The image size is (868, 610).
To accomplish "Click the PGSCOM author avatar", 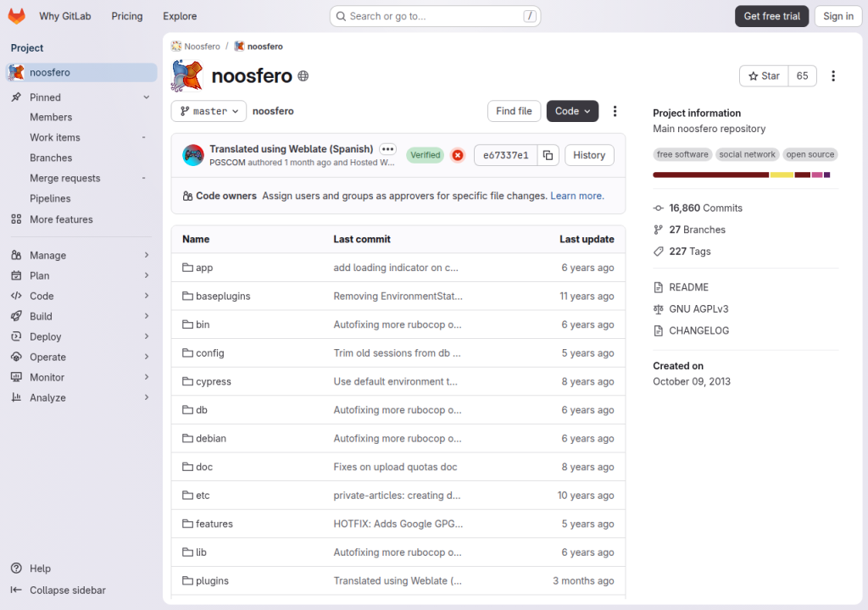I will pos(193,156).
